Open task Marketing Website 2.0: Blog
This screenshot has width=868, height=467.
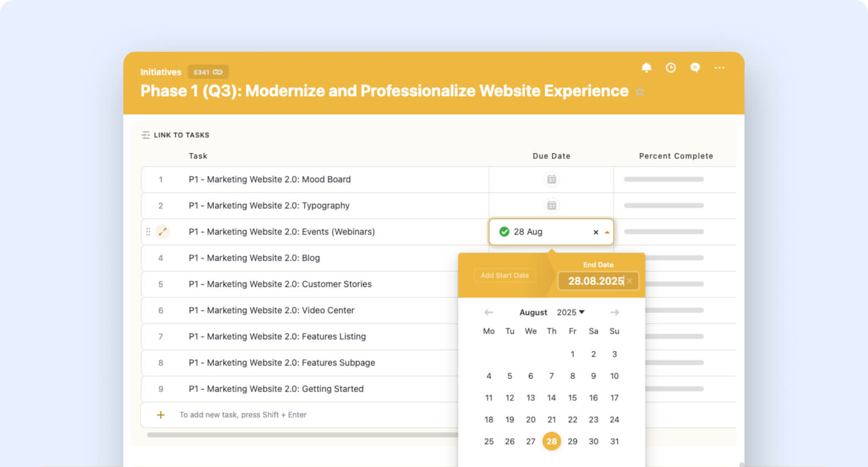(254, 258)
